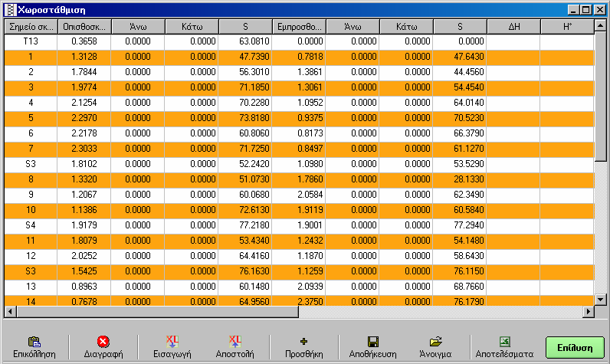Image resolution: width=610 pixels, height=364 pixels.
Task: Click vertical scrollbar down arrow
Action: tap(601, 300)
